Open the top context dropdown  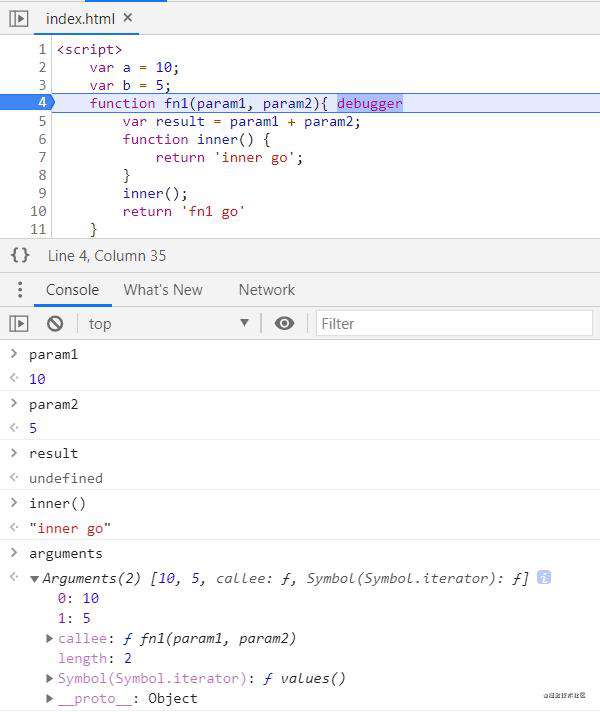pos(169,324)
